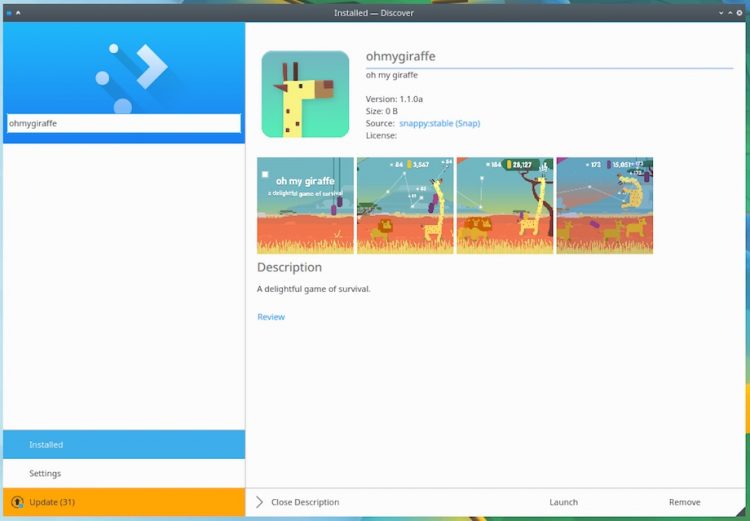Open the Settings section in sidebar
Viewport: 750px width, 521px height.
(x=124, y=473)
